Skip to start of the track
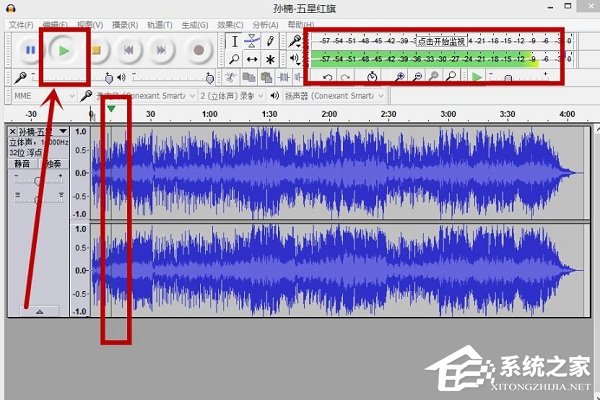Image resolution: width=600 pixels, height=400 pixels. click(129, 50)
